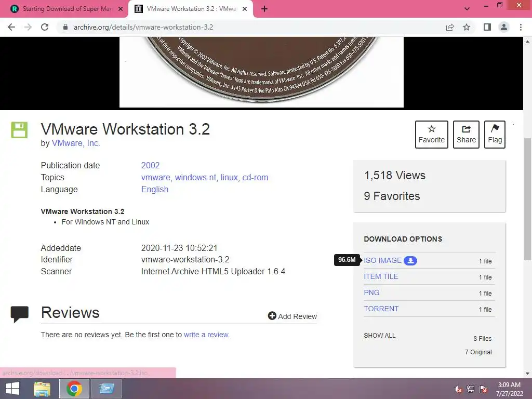Click the scrollbar down arrow
The height and width of the screenshot is (399, 532).
coord(527,374)
